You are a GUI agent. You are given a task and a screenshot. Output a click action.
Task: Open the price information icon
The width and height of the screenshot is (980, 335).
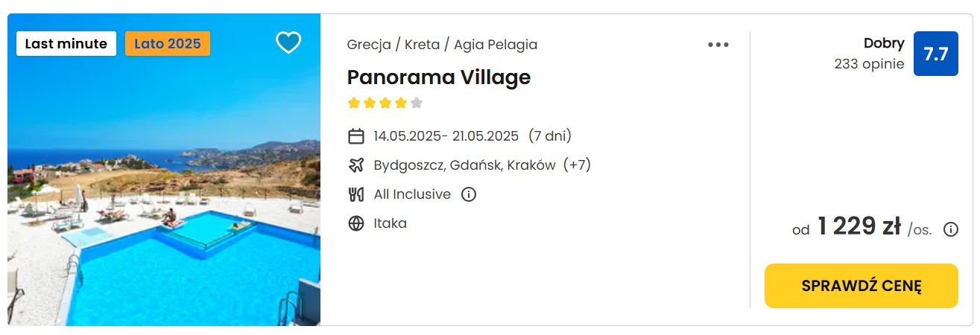coord(951,229)
